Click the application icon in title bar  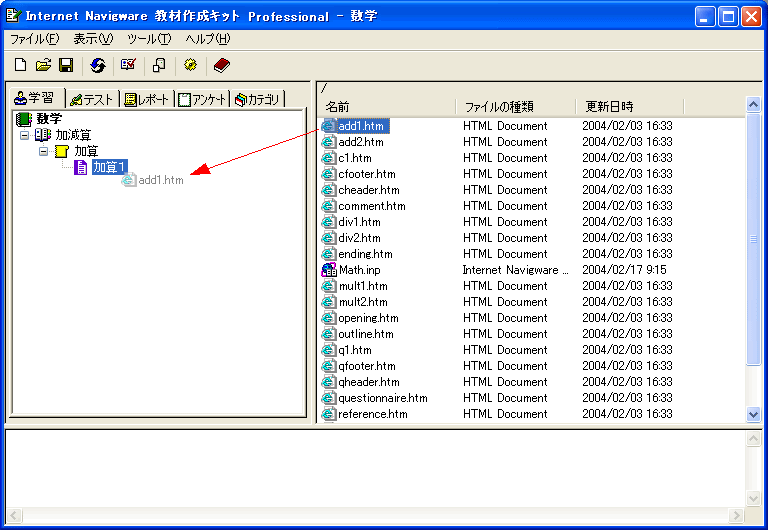tap(13, 16)
